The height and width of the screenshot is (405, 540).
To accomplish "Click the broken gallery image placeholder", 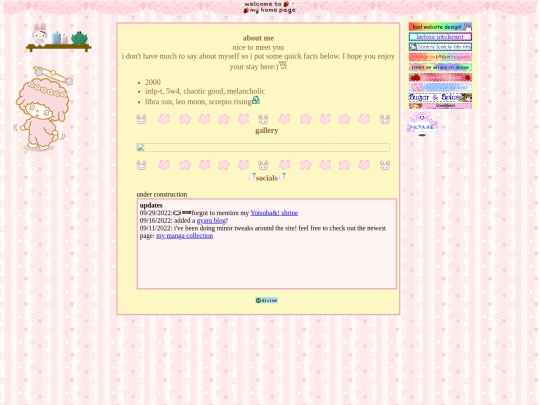I will click(x=263, y=147).
